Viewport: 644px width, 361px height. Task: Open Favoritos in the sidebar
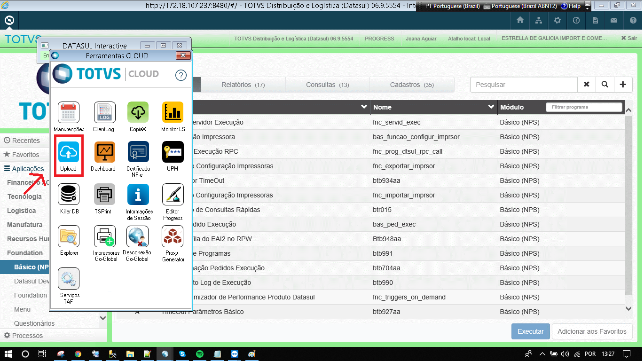coord(22,155)
